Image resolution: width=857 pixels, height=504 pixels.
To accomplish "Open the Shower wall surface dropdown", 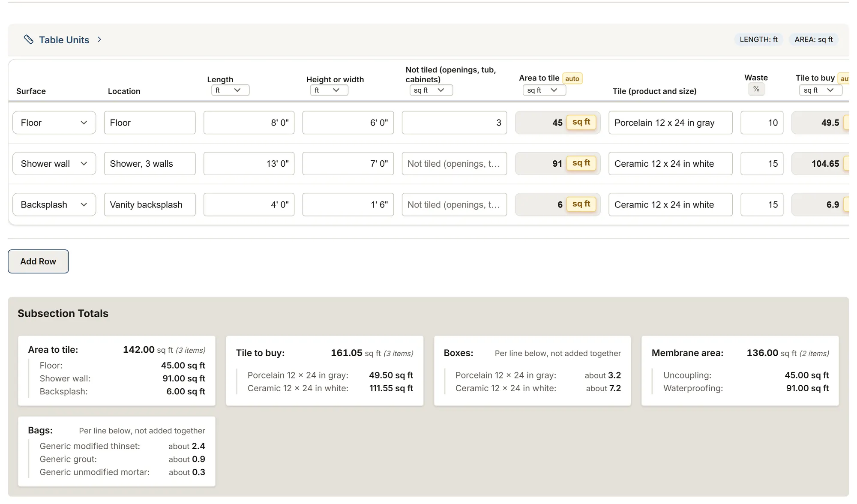I will 54,164.
